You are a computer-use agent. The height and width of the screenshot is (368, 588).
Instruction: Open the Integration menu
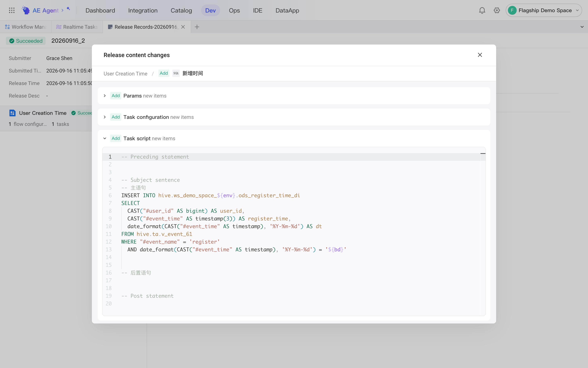tap(143, 10)
